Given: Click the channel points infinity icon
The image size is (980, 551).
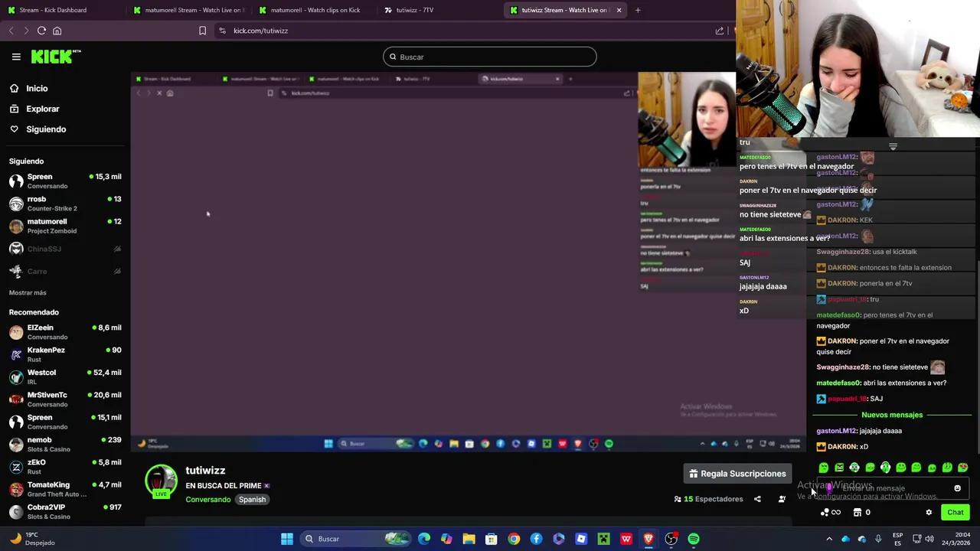Looking at the screenshot, I should 831,513.
